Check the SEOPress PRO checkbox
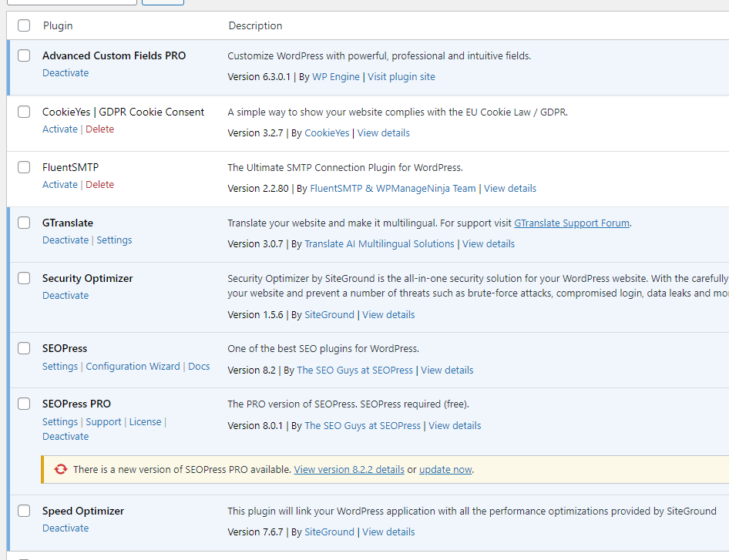The height and width of the screenshot is (560, 729). click(x=24, y=404)
